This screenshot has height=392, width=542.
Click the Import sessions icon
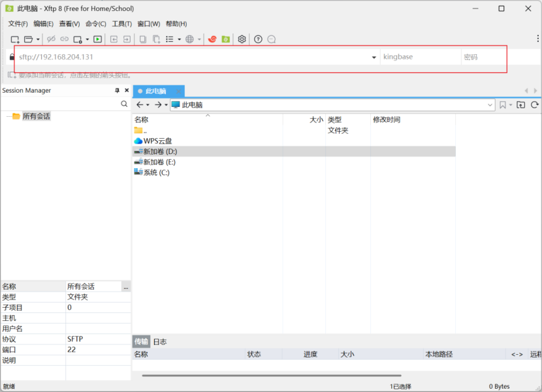(x=114, y=39)
